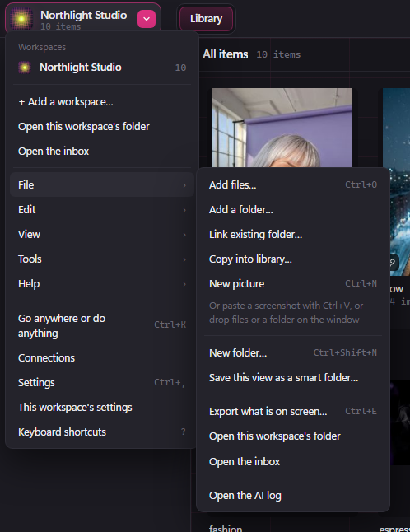Viewport: 410px width, 532px height.
Task: Select Northlight Studio in Workspaces list
Action: [102, 68]
